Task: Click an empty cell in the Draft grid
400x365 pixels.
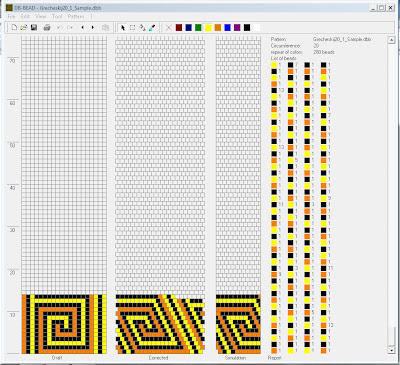Action: [x=63, y=167]
